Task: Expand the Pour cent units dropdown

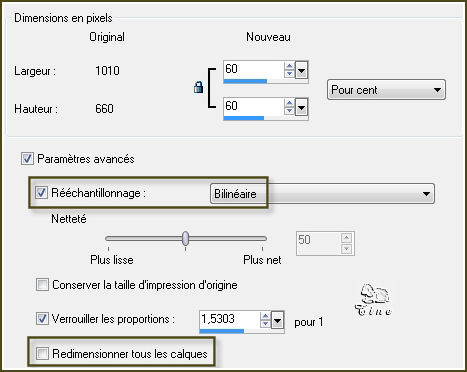Action: [386, 90]
